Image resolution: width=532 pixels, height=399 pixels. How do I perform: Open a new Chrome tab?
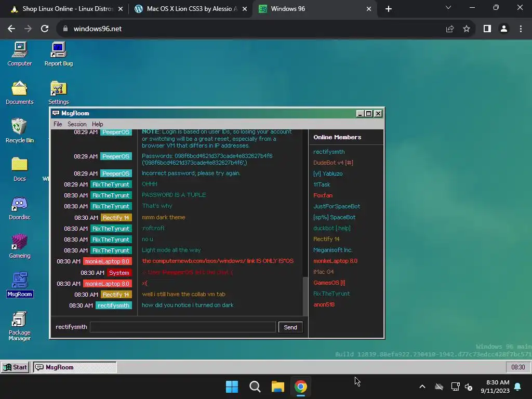389,9
